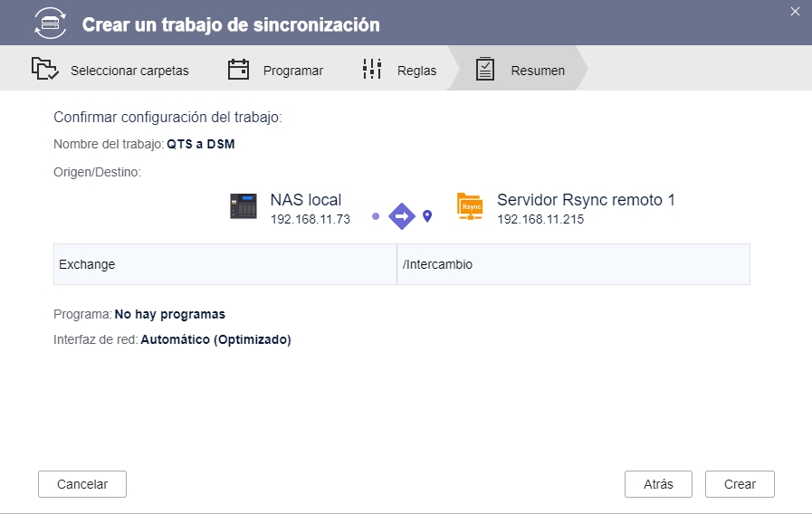Screen dimensions: 812x514
Task: Click the Programar calendar icon
Action: pos(238,70)
